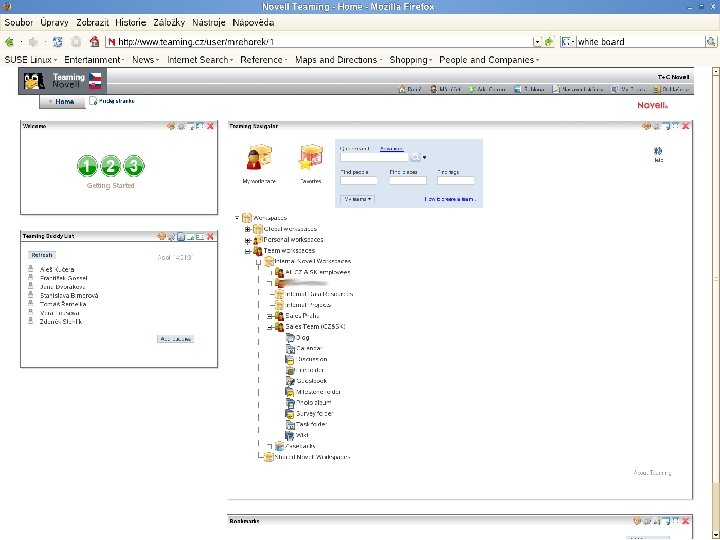The image size is (720, 540).
Task: Expand the Sales Praha tree node
Action: click(270, 316)
